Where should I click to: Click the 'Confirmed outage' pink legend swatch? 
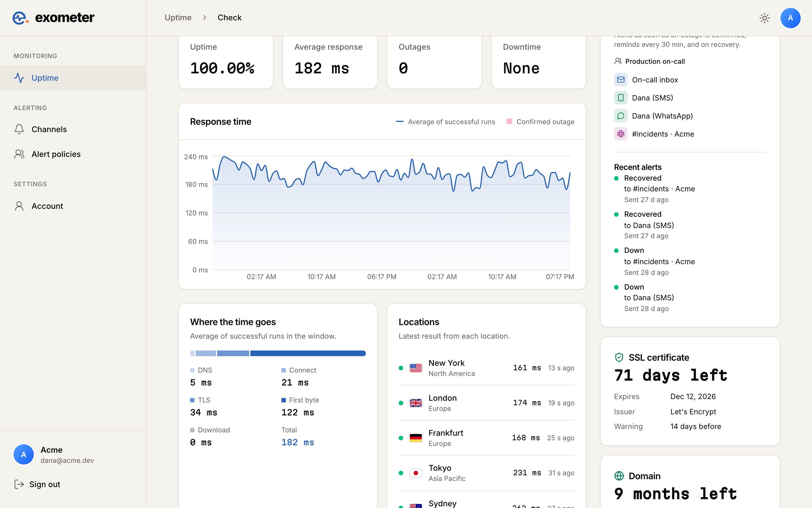[x=509, y=121]
